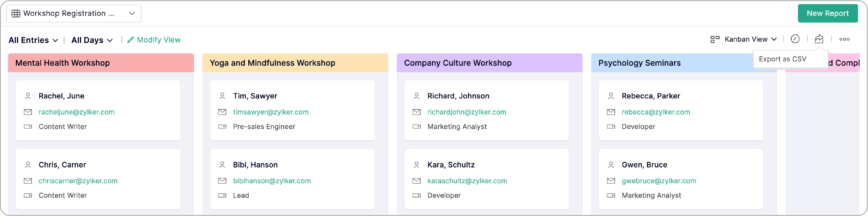The height and width of the screenshot is (216, 868).
Task: Click the envelope icon beside racheljune@zylker.com
Action: point(28,112)
